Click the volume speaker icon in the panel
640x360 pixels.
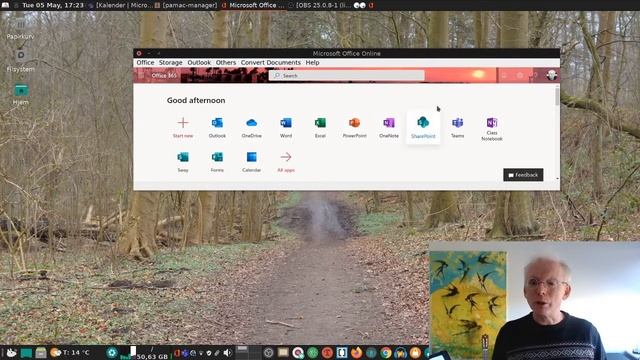click(227, 353)
